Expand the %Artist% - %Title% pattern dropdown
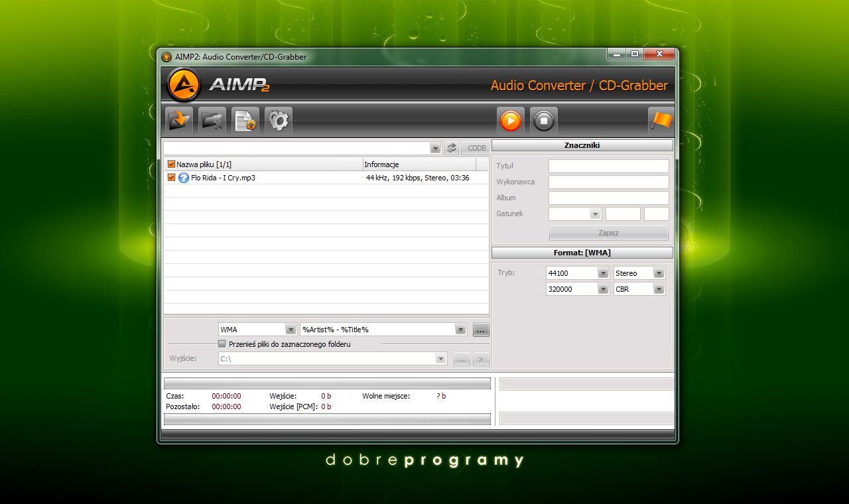 pos(461,330)
